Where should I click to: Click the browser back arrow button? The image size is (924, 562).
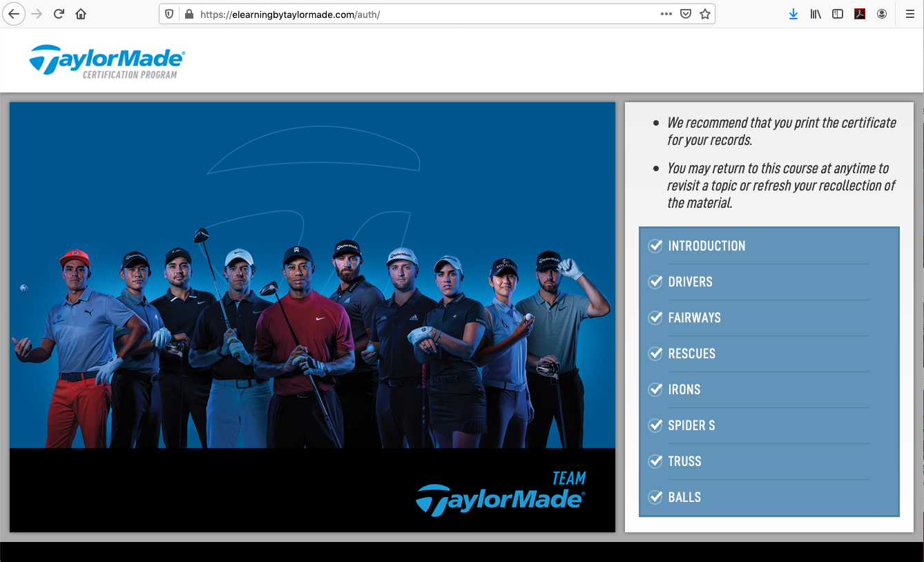click(x=15, y=14)
